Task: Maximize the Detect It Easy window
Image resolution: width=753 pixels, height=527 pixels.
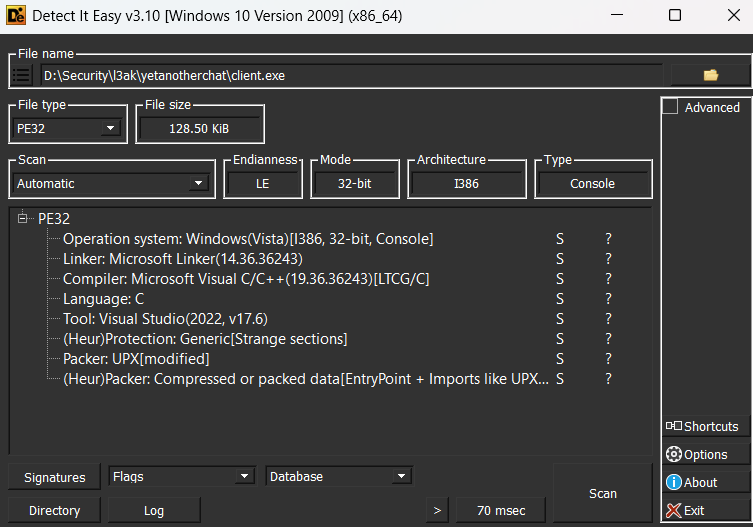Action: pos(675,15)
